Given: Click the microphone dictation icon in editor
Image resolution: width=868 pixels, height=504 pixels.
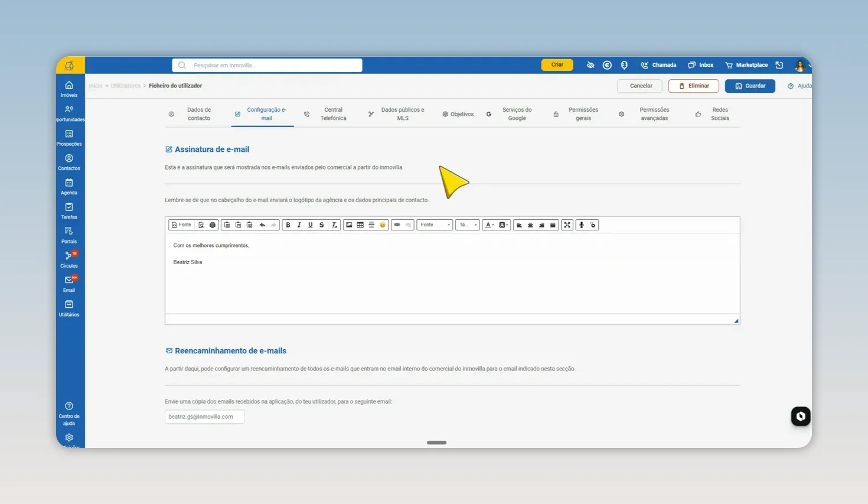Looking at the screenshot, I should [582, 225].
